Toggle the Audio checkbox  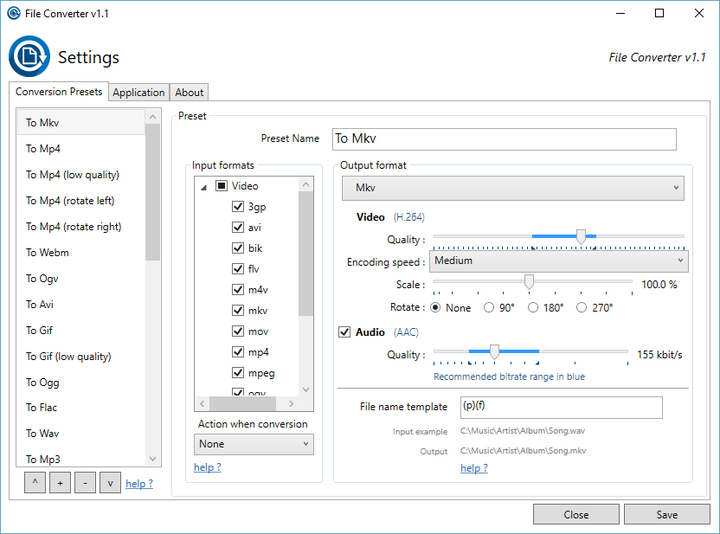(x=345, y=332)
